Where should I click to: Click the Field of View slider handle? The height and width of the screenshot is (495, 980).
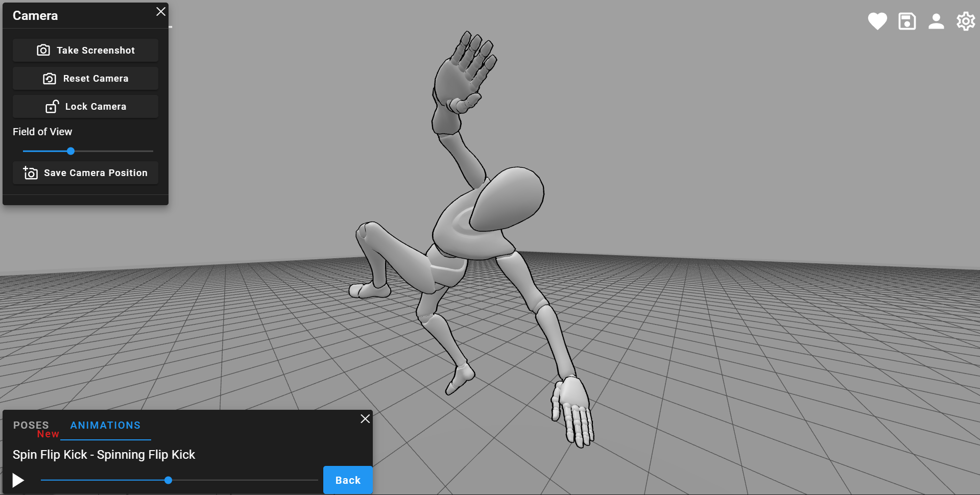pyautogui.click(x=70, y=151)
